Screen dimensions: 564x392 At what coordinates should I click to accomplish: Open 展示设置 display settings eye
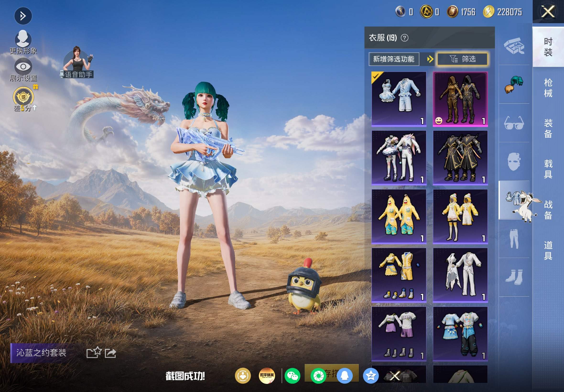(x=23, y=70)
